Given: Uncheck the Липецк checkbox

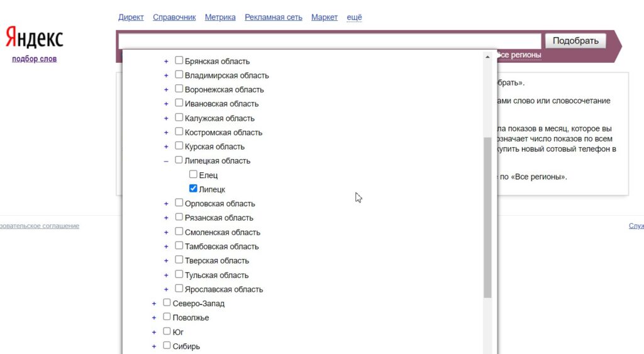Looking at the screenshot, I should (x=193, y=188).
